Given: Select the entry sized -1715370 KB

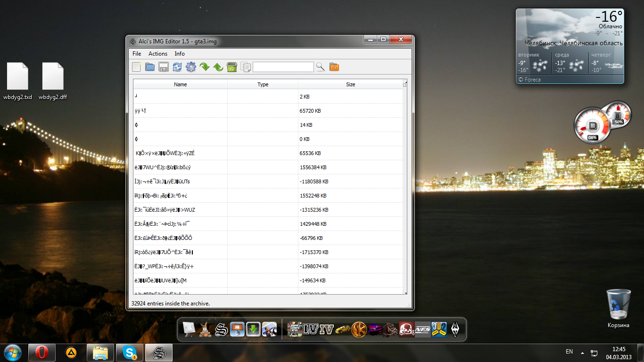Looking at the screenshot, I should coord(268,252).
